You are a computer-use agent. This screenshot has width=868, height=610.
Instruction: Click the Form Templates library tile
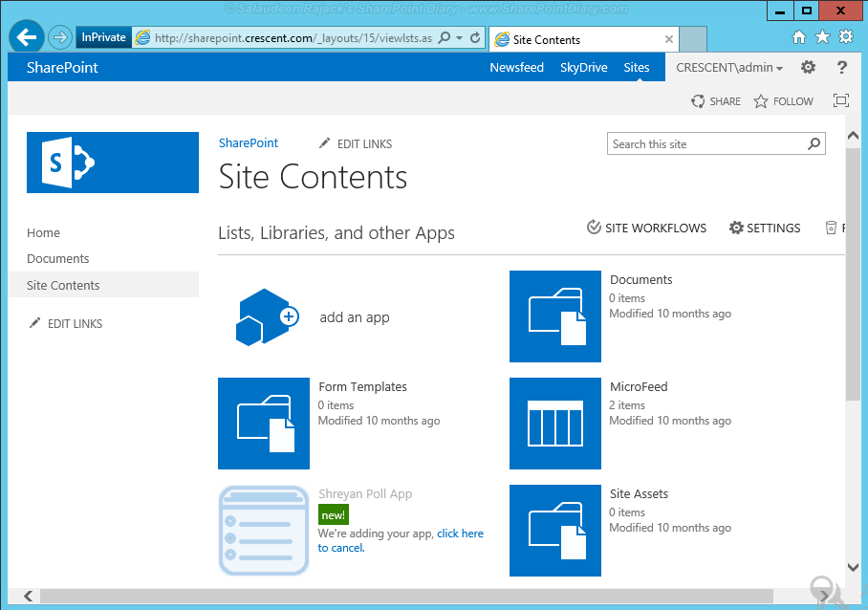264,424
